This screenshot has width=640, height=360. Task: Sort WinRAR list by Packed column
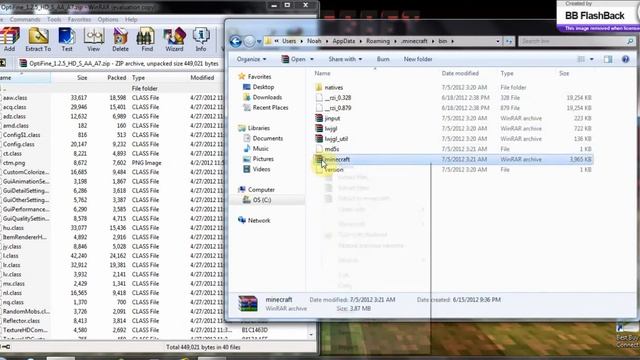pyautogui.click(x=117, y=78)
